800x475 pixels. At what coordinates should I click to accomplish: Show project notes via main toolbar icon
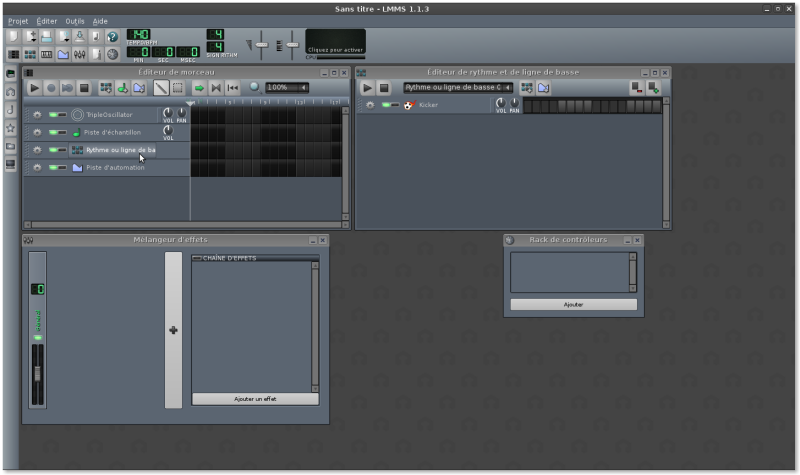tap(96, 54)
